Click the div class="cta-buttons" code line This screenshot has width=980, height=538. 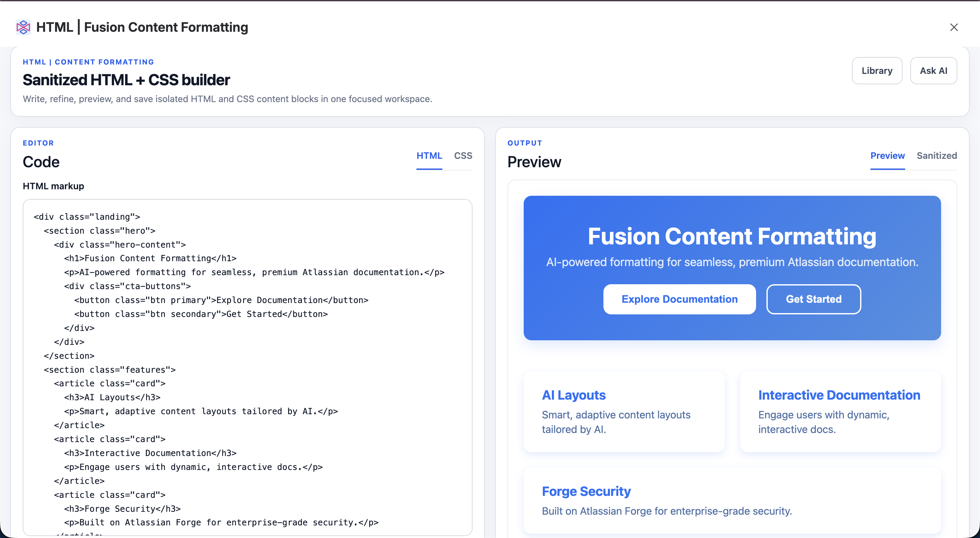click(127, 286)
